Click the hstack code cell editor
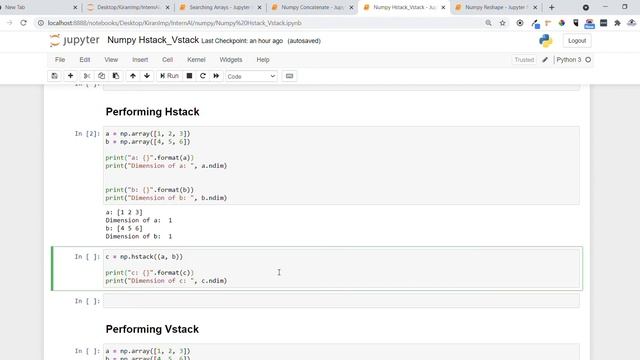The image size is (640, 360). click(341, 269)
